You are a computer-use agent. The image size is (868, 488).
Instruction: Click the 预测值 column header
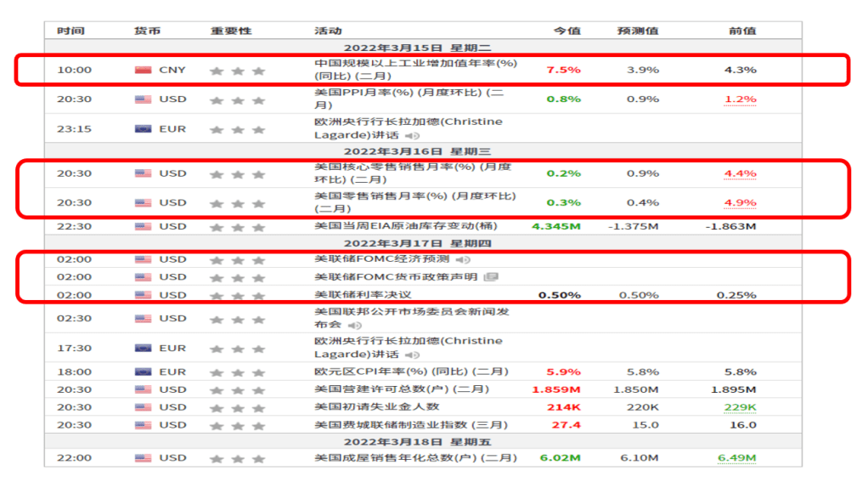coord(638,31)
